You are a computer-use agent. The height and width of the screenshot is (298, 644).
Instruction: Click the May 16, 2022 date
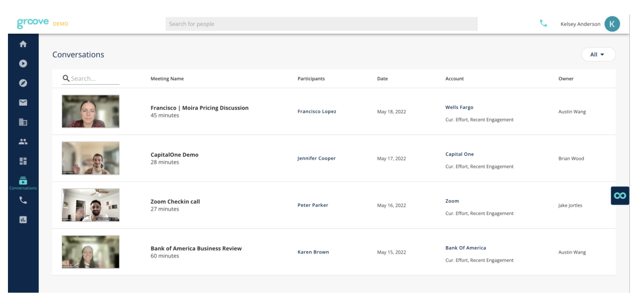391,206
